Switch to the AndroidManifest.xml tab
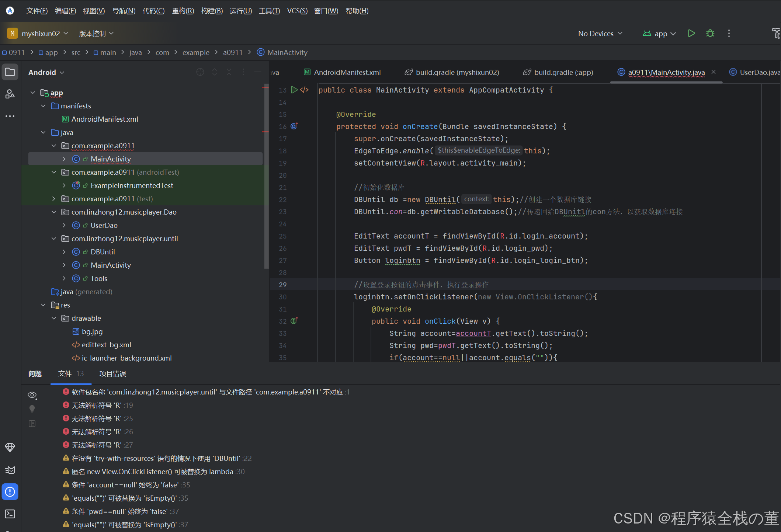The image size is (781, 532). click(x=347, y=72)
